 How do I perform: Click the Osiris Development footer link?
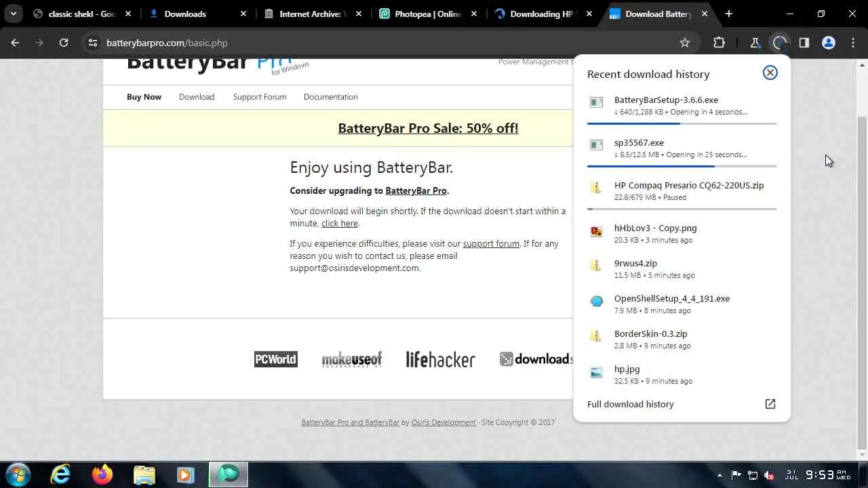pos(443,422)
